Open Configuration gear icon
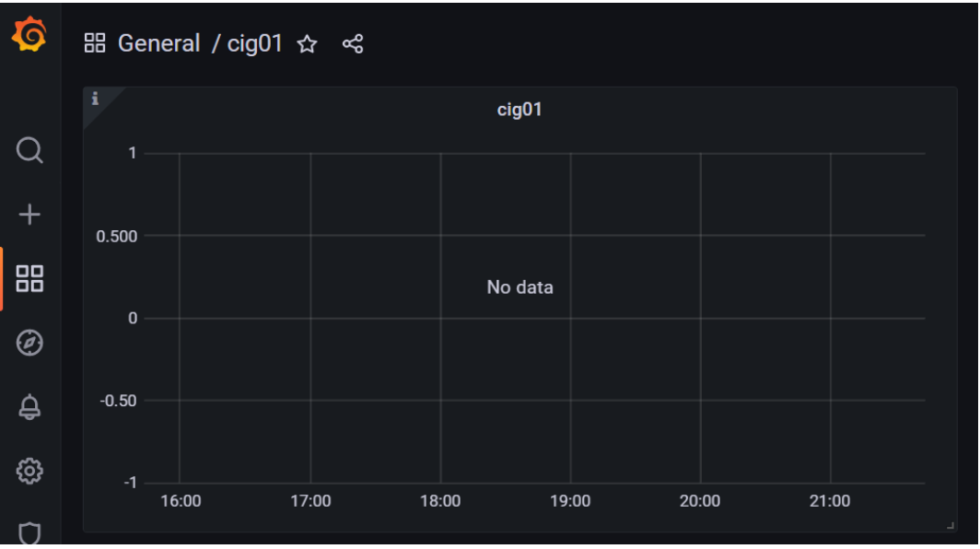Image resolution: width=980 pixels, height=549 pixels. pos(29,471)
